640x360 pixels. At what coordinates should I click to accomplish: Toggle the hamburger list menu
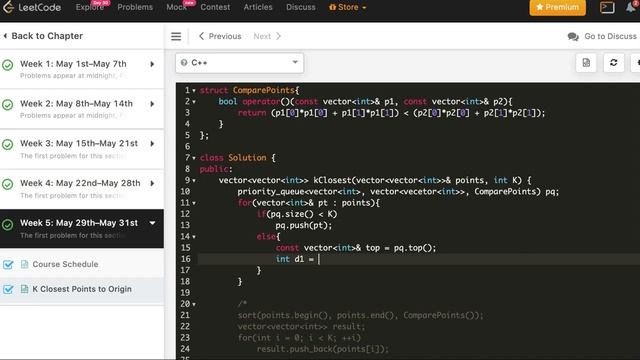(x=176, y=36)
